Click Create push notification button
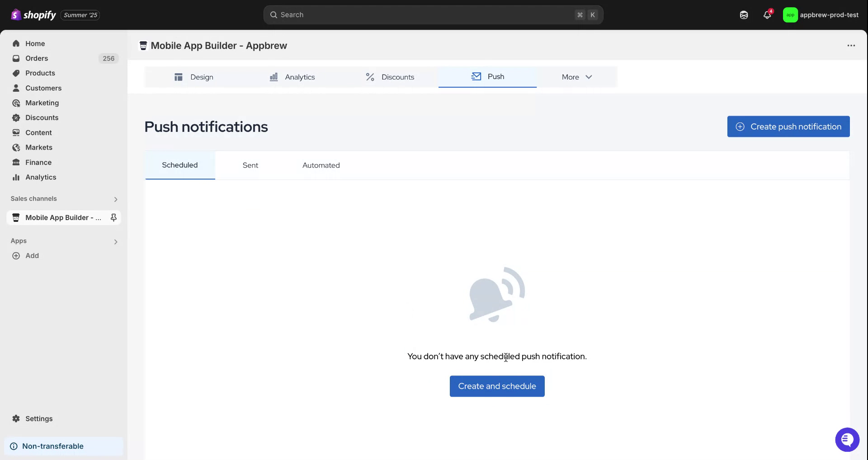 click(788, 127)
